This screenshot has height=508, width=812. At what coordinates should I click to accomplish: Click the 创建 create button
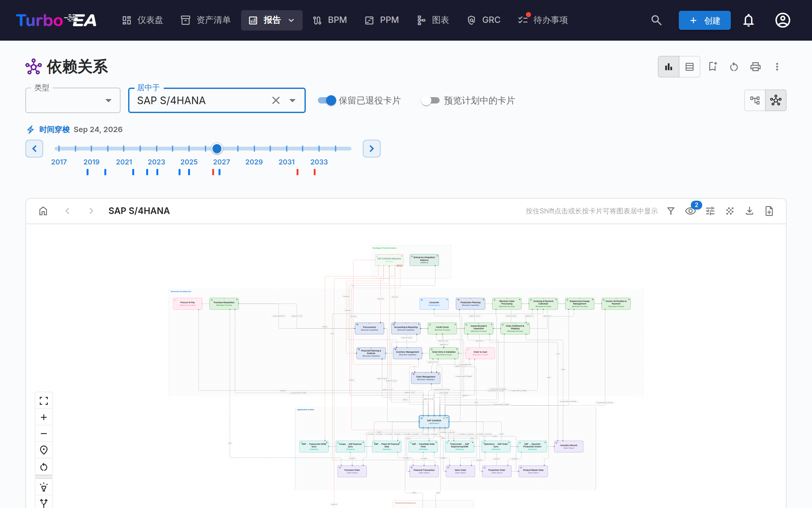tap(704, 20)
